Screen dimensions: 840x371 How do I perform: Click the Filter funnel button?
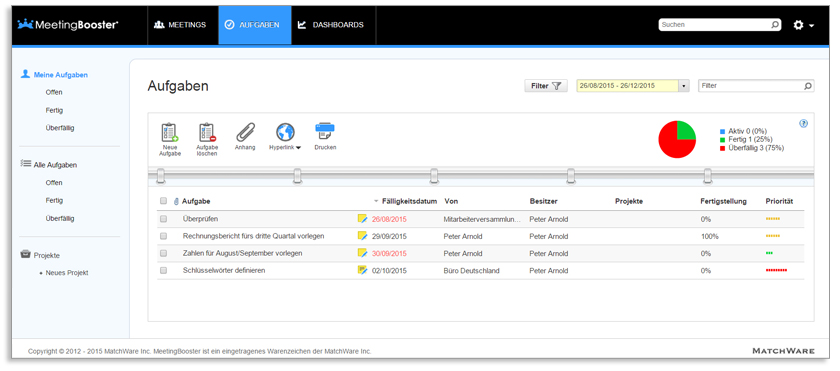point(546,86)
